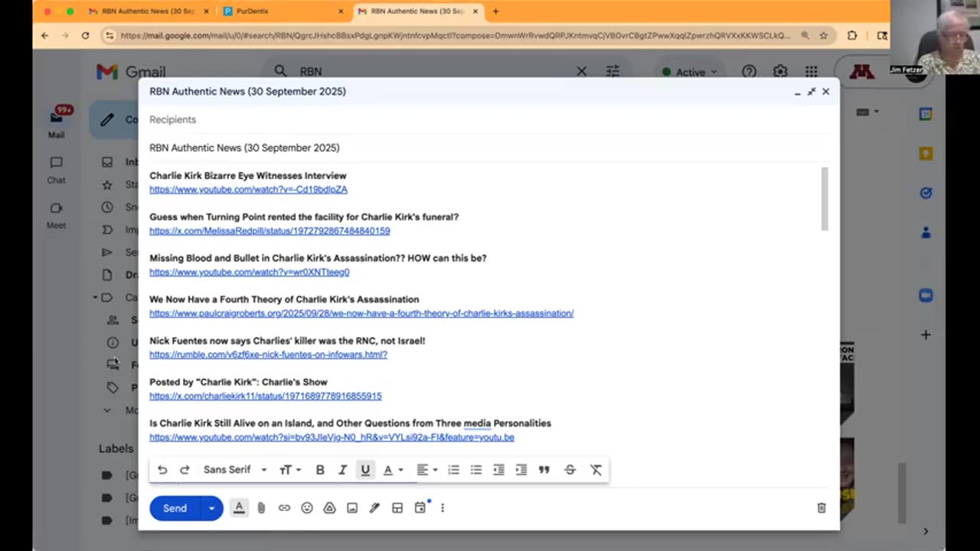
Task: Open the youtu.be feature YouTube link
Action: tap(332, 438)
